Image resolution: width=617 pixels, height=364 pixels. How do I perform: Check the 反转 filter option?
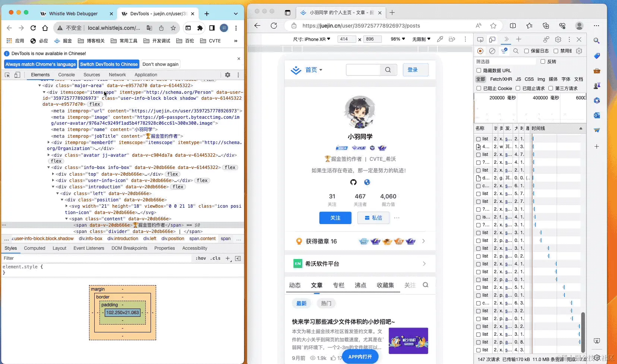click(543, 61)
